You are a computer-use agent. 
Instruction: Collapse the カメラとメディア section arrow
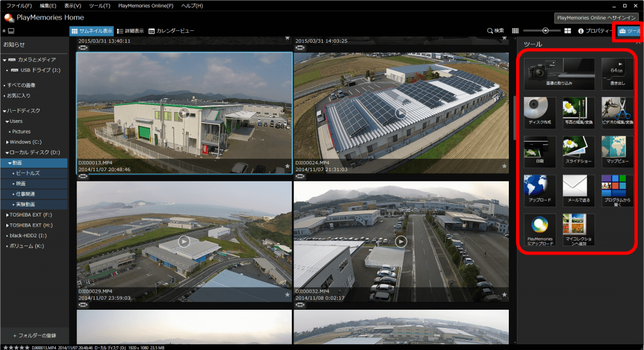pos(4,60)
